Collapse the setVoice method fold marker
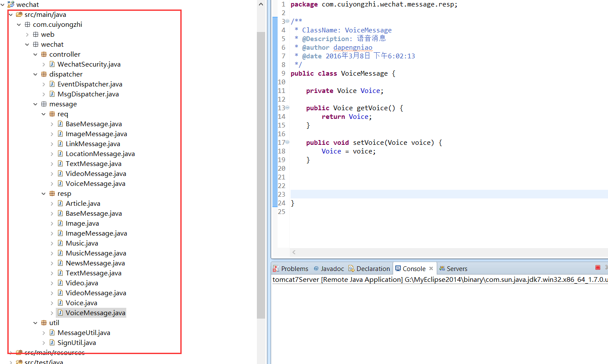This screenshot has height=364, width=608. pos(288,142)
